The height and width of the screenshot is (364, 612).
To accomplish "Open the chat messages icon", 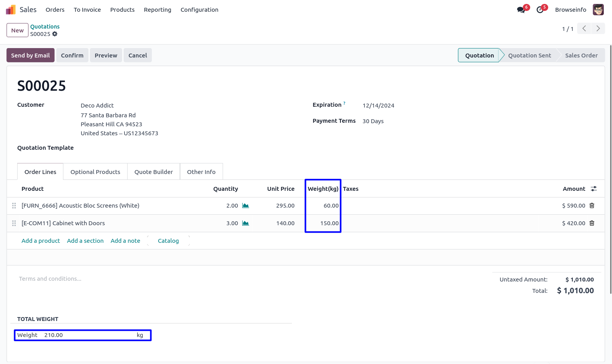I will pos(521,10).
